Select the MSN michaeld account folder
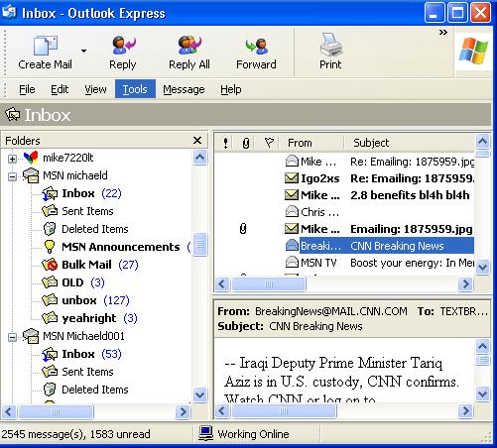Screen dimensions: 497x448 [75, 175]
